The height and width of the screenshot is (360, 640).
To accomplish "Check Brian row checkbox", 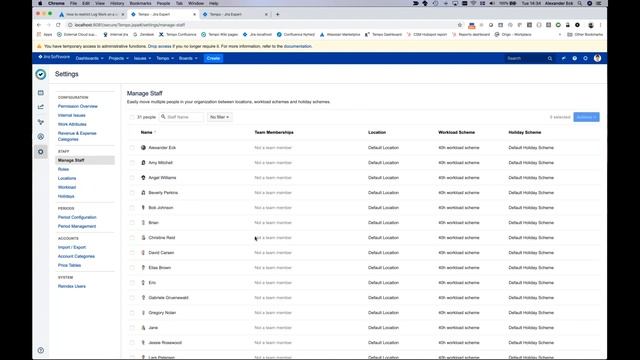I will pyautogui.click(x=132, y=223).
